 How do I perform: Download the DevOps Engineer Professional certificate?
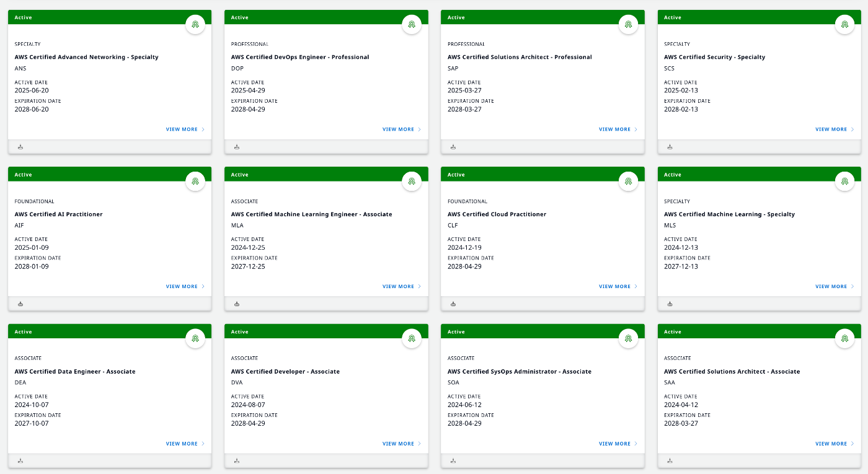click(237, 147)
